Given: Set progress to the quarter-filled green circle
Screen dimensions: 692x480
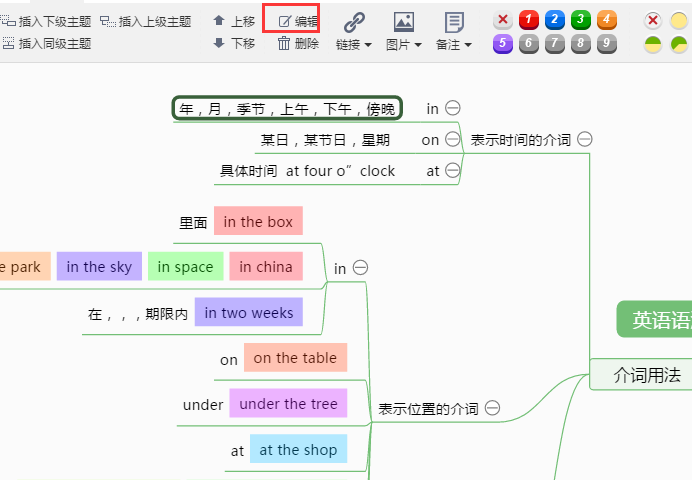Looking at the screenshot, I should click(679, 44).
